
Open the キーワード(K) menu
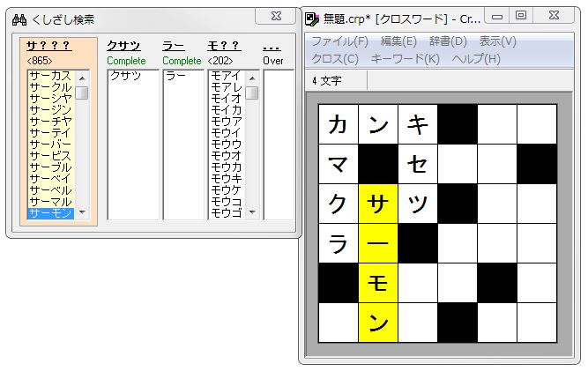coord(405,59)
